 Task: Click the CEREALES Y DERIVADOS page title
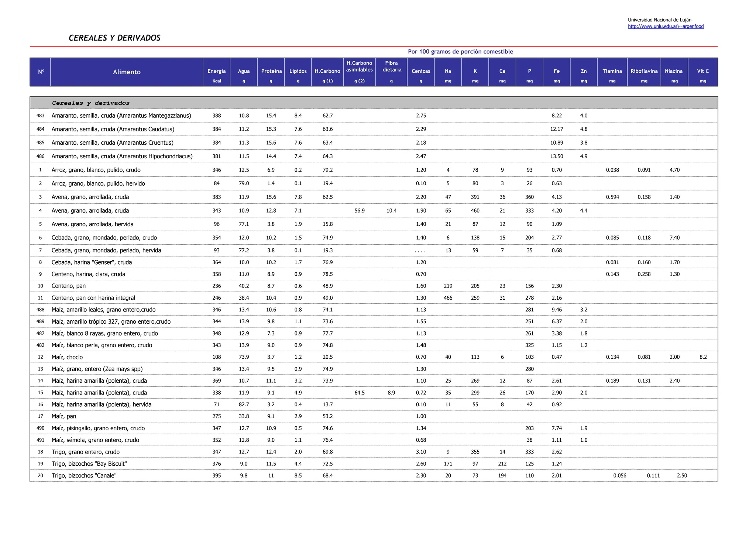pos(114,38)
